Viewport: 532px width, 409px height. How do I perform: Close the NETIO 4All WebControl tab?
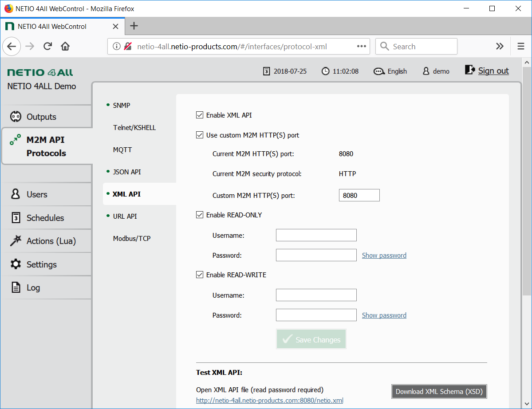[116, 27]
